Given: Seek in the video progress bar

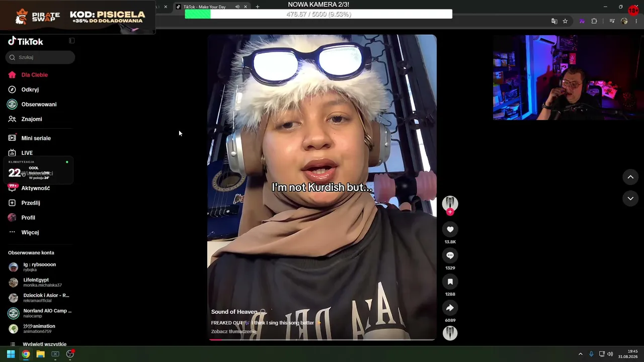Looking at the screenshot, I should tap(322, 339).
